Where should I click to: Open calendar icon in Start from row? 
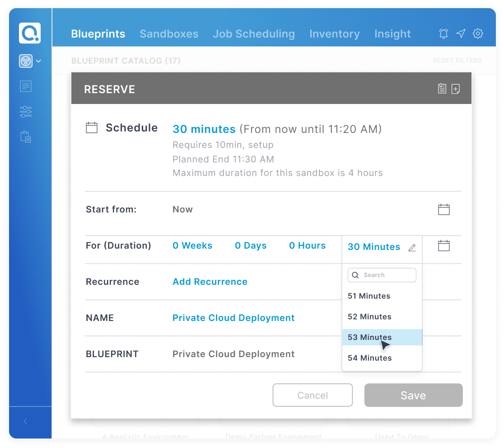pyautogui.click(x=444, y=209)
